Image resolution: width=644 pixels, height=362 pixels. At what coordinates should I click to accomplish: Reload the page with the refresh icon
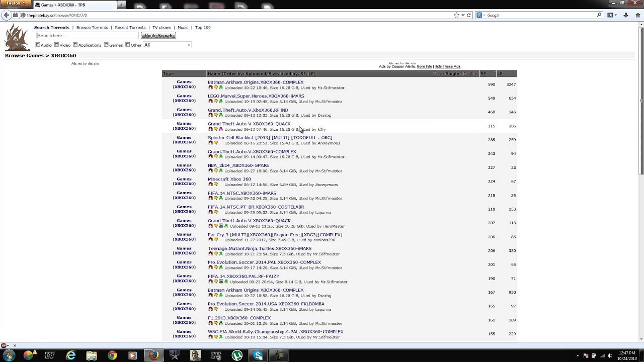tap(468, 15)
